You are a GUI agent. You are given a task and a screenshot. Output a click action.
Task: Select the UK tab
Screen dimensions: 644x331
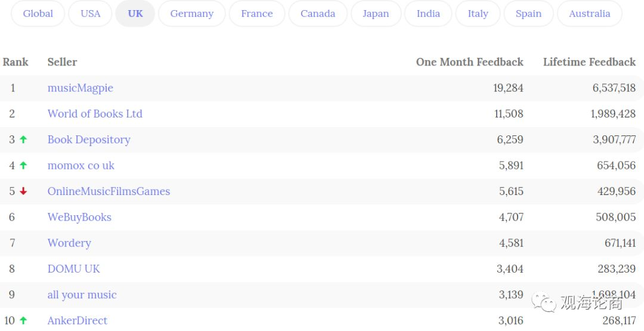click(135, 14)
